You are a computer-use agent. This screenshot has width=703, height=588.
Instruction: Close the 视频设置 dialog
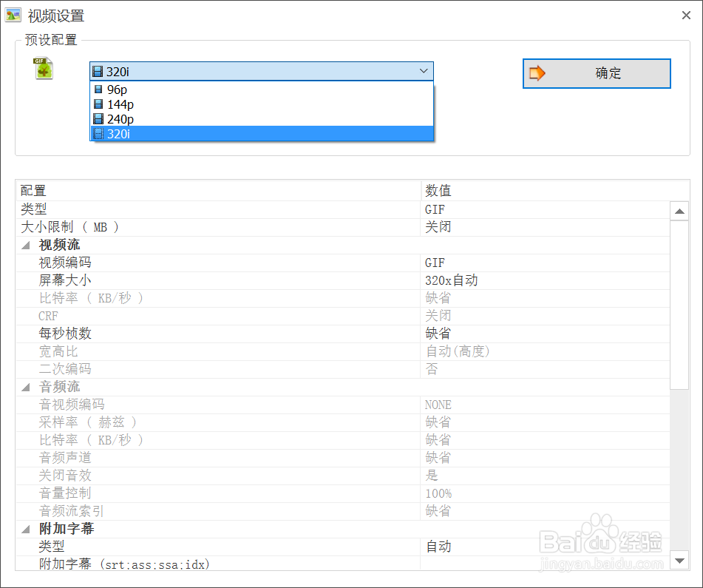(x=686, y=16)
